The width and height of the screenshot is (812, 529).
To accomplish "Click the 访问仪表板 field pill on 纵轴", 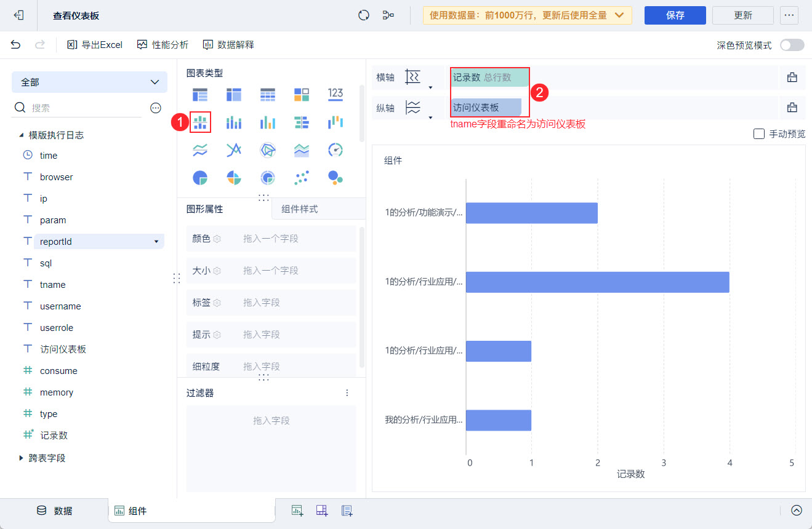I will click(486, 107).
